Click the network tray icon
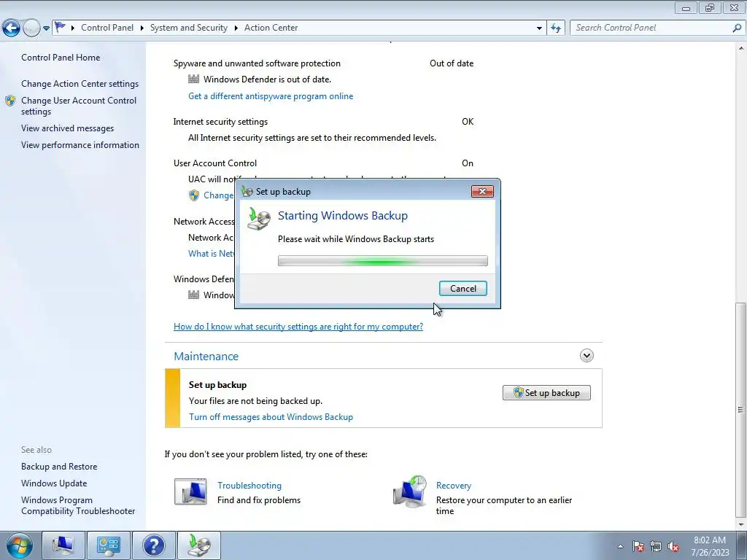Viewport: 747px width, 560px height. 656,546
